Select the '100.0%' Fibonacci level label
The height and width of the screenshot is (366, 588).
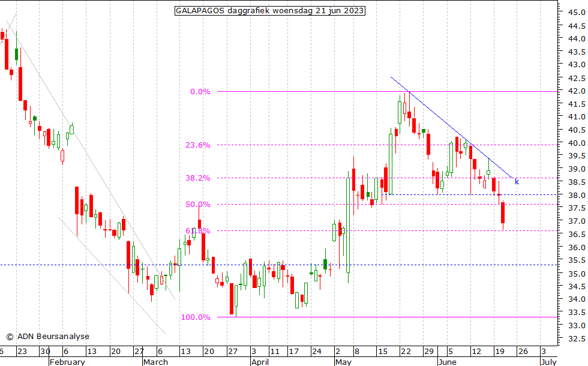[196, 317]
